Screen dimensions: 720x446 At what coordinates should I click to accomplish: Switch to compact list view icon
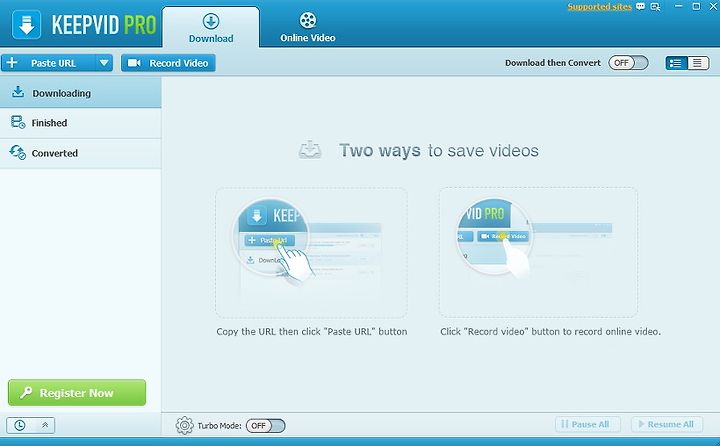click(698, 63)
